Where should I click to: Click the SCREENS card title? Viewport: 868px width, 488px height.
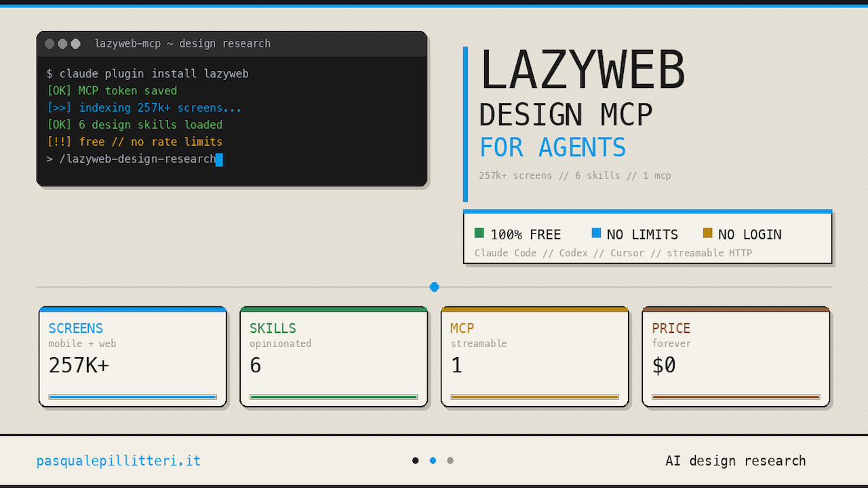pyautogui.click(x=76, y=328)
